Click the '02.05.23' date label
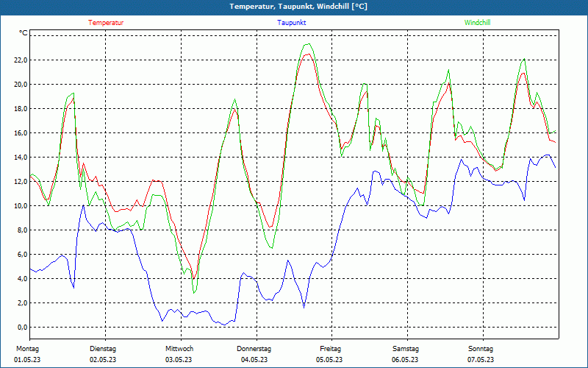The image size is (588, 368). 103,360
